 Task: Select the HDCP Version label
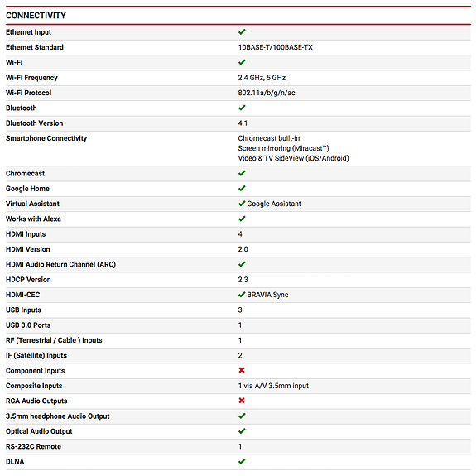pyautogui.click(x=28, y=280)
